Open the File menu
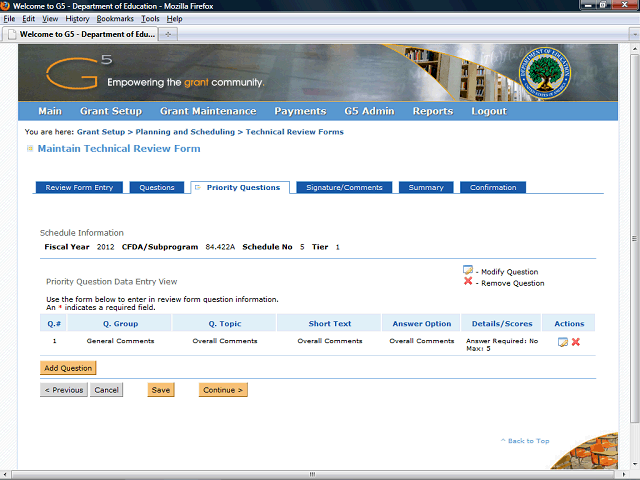This screenshot has height=480, width=640. coord(9,19)
